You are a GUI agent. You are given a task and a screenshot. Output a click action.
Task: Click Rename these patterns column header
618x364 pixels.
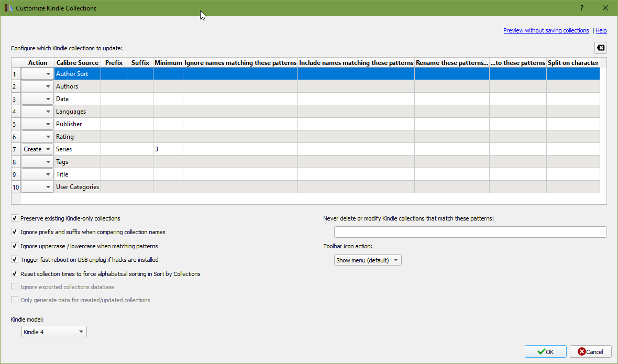(x=451, y=63)
